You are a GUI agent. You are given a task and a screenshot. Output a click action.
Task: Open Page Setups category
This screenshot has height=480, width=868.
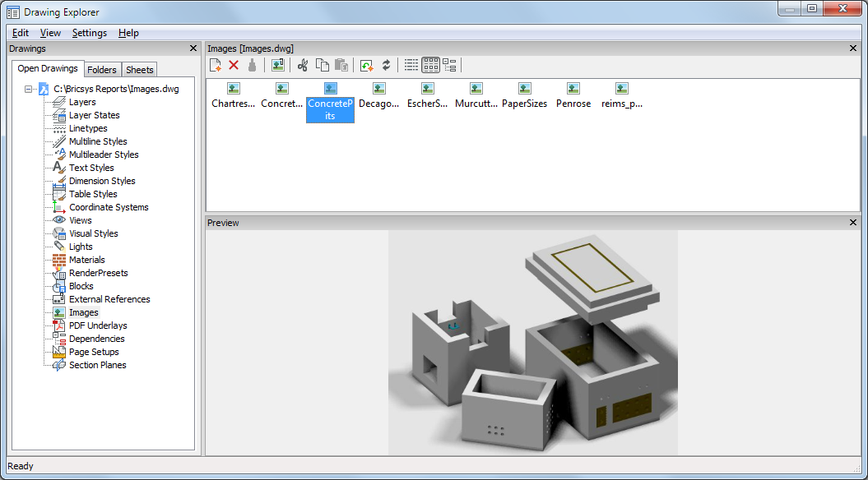point(94,352)
